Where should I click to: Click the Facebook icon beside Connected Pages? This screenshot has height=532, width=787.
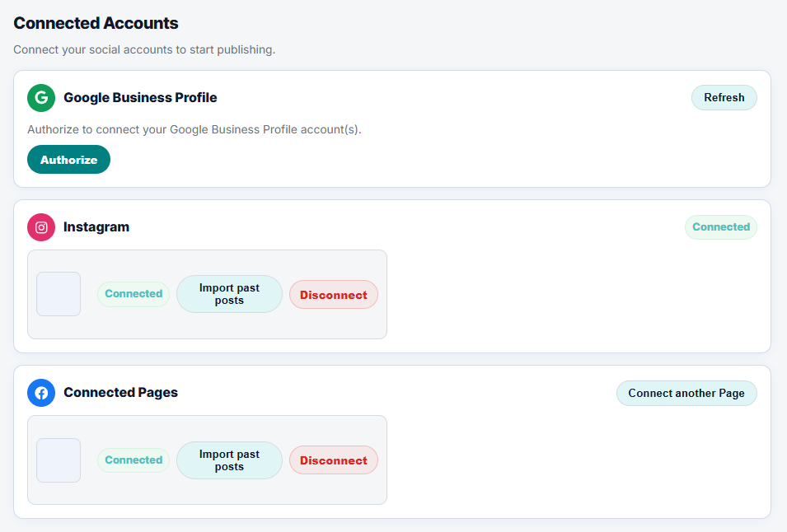41,393
